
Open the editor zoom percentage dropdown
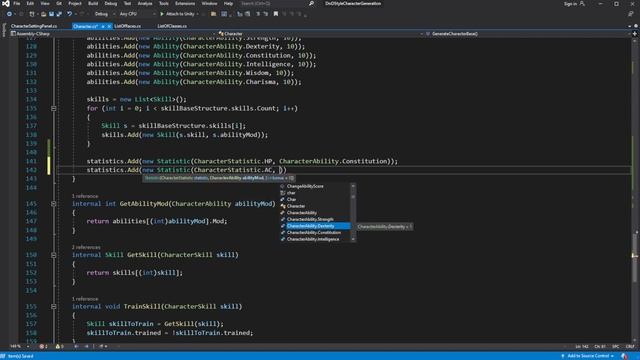tap(19, 347)
